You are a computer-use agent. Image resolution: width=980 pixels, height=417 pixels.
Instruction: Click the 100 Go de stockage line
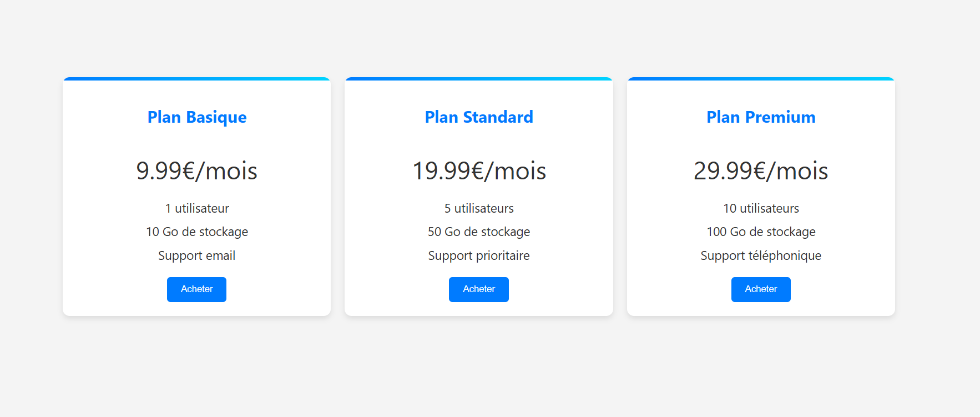click(x=761, y=232)
